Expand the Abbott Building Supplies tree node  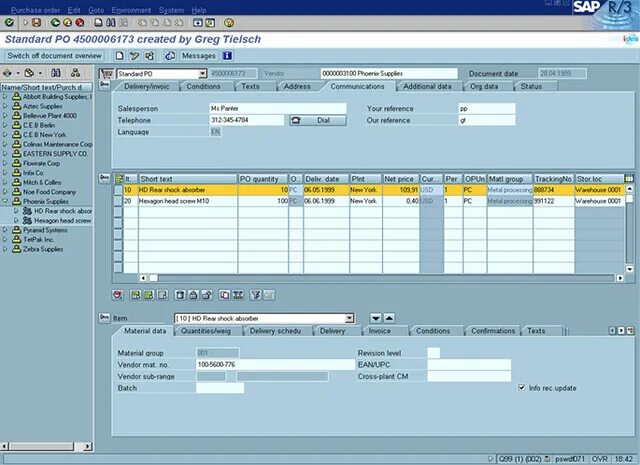5,97
